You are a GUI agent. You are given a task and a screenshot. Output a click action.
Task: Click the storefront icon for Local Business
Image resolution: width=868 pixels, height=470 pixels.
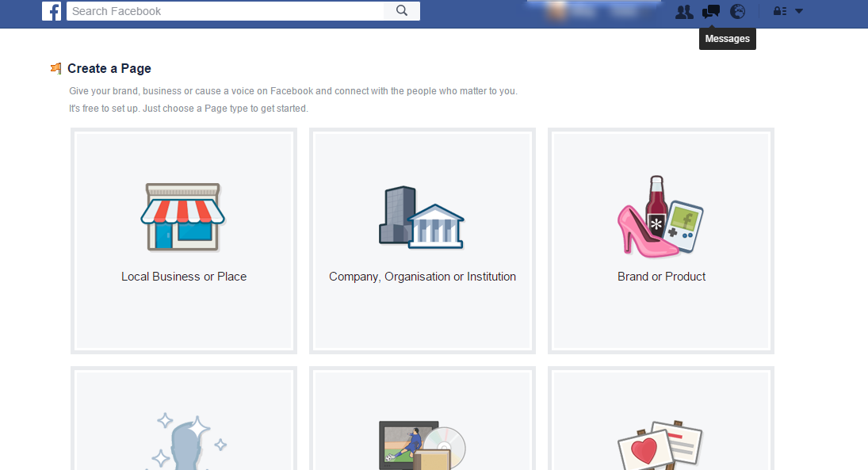tap(183, 217)
